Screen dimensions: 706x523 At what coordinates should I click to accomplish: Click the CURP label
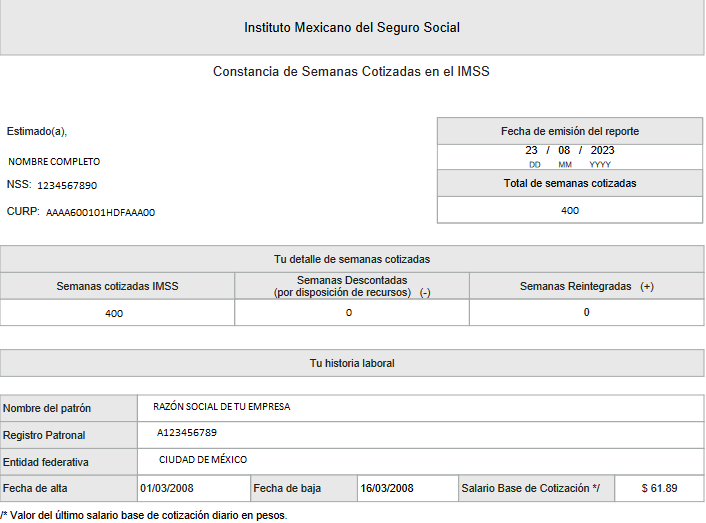pyautogui.click(x=23, y=212)
